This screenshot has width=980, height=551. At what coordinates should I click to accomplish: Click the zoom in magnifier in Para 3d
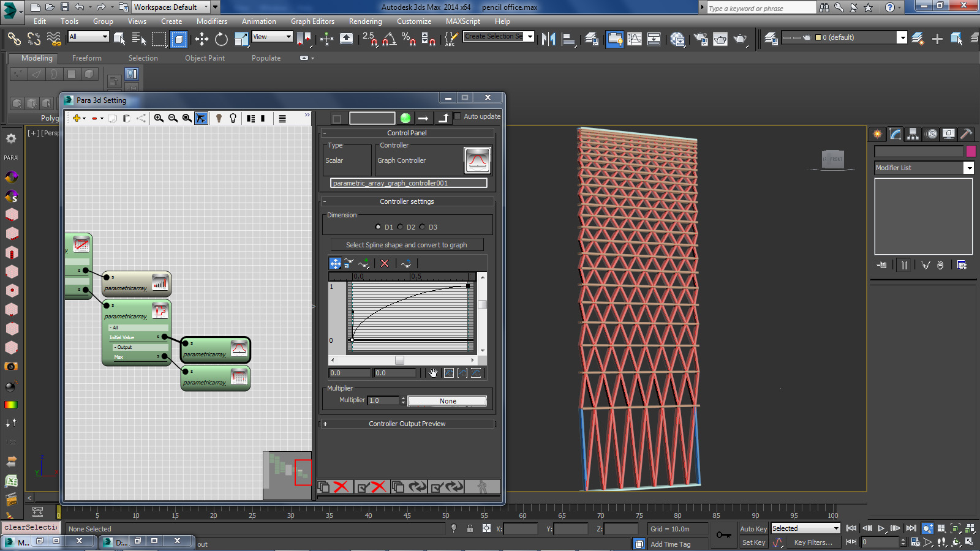159,118
